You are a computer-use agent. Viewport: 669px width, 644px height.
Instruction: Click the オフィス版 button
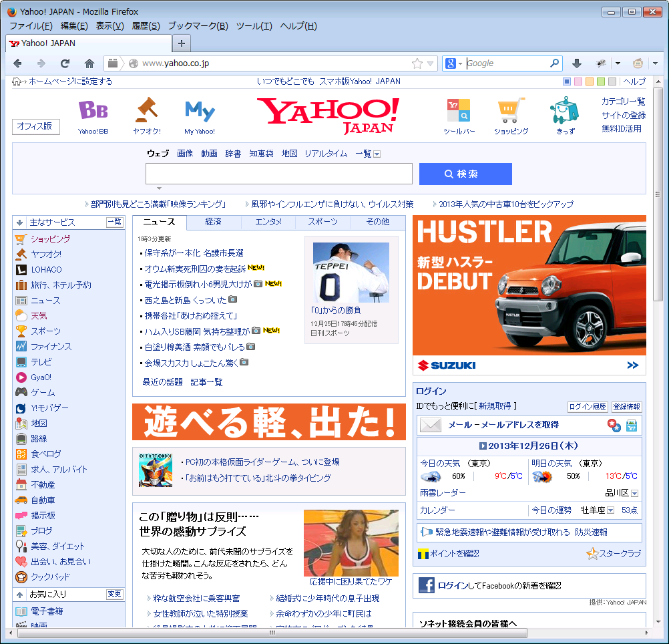pyautogui.click(x=36, y=126)
